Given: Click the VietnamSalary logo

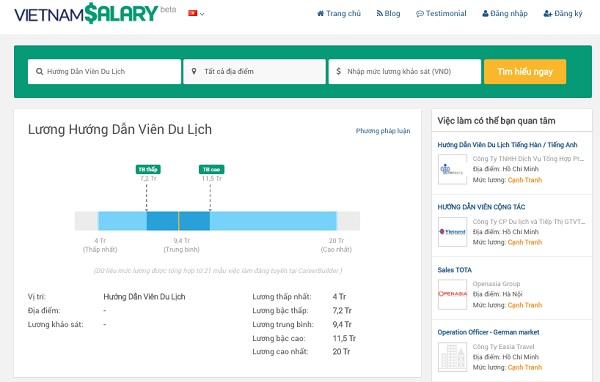Looking at the screenshot, I should [86, 13].
